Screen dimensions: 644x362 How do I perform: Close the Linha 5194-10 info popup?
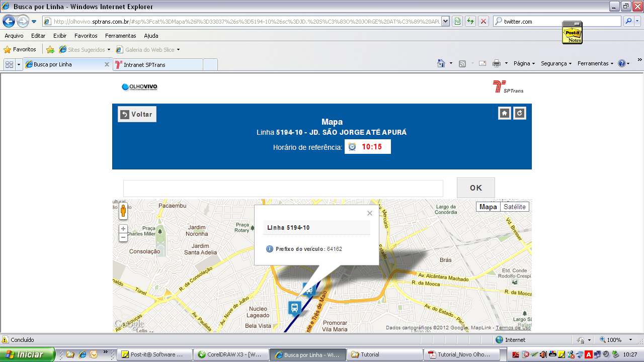(x=370, y=213)
